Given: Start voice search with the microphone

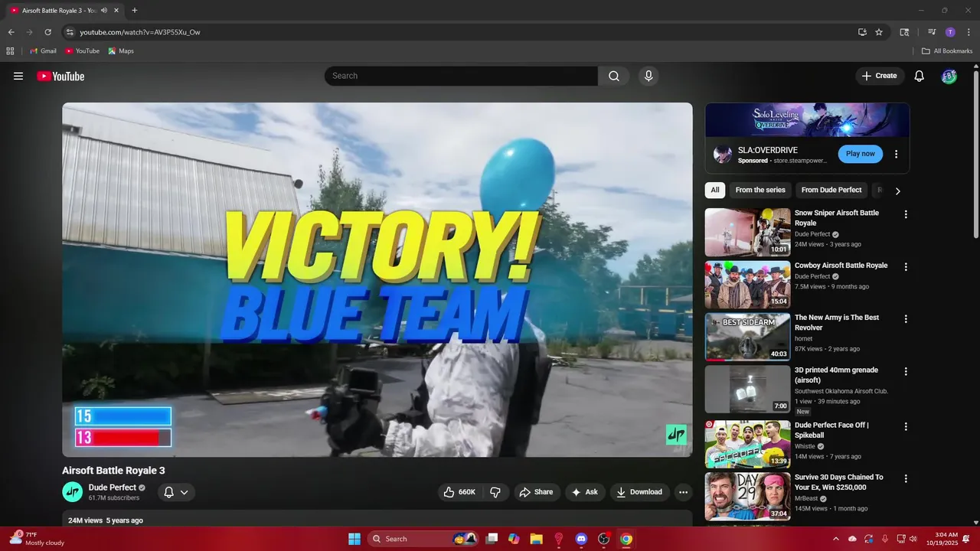Looking at the screenshot, I should coord(648,76).
